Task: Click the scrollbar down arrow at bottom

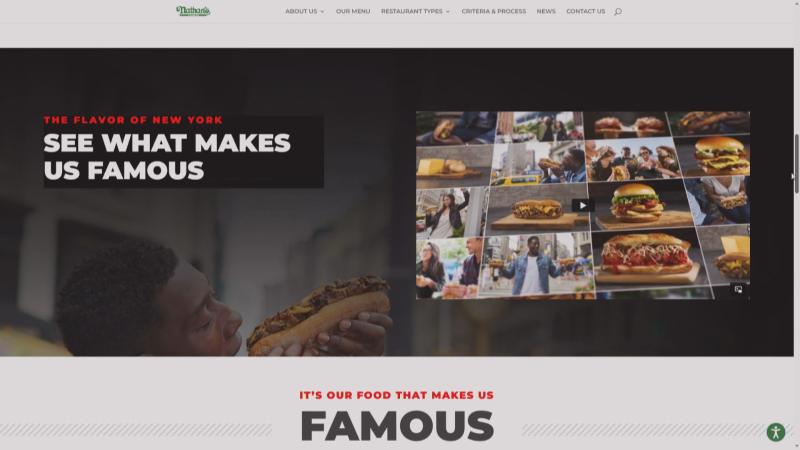Action: [796, 447]
